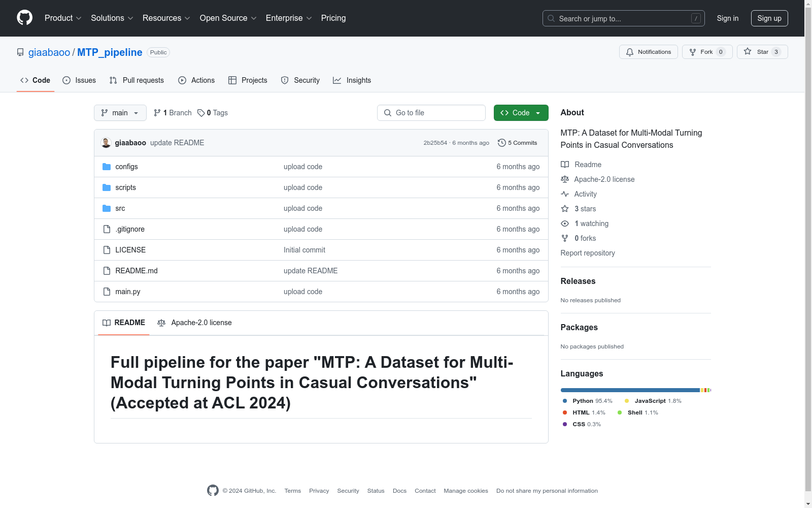Click the GitHub logo in footer
The height and width of the screenshot is (508, 812).
[x=213, y=490]
